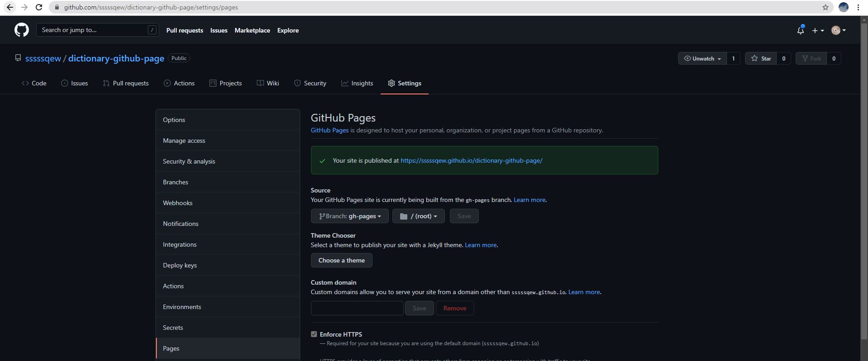Click the browser back arrow
Screen dimensions: 868x361
[x=10, y=7]
